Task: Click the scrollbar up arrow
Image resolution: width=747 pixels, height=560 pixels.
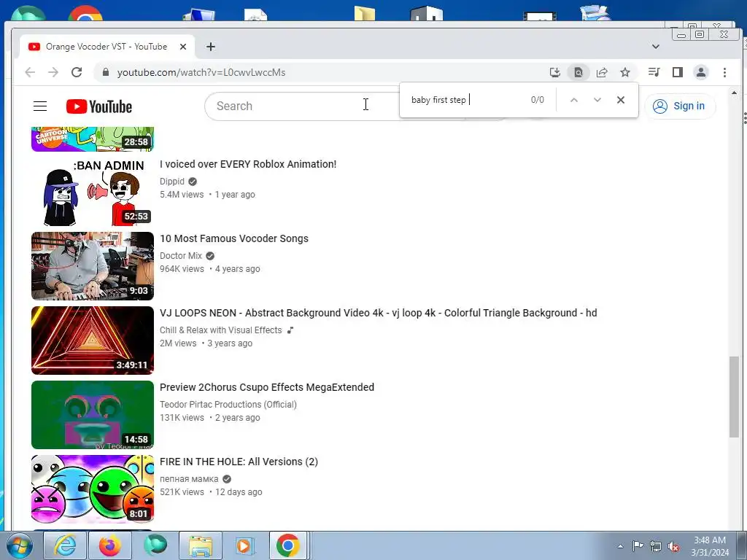Action: [734, 93]
